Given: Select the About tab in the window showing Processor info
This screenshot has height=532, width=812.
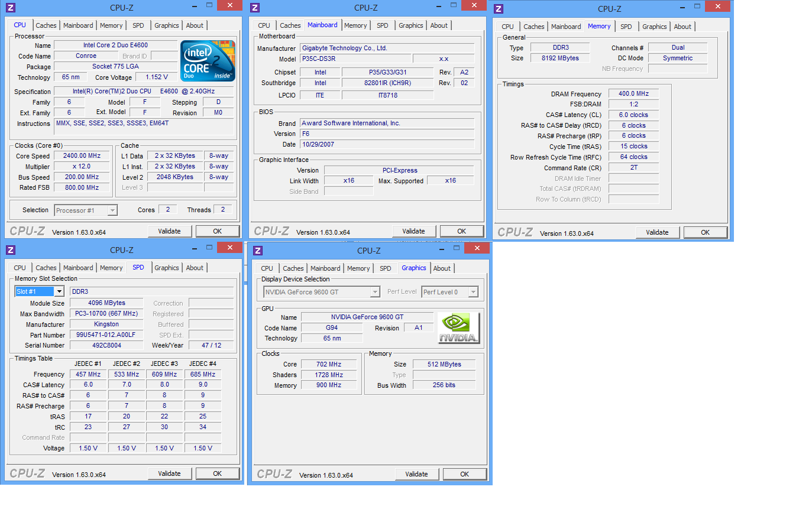Looking at the screenshot, I should pyautogui.click(x=195, y=25).
